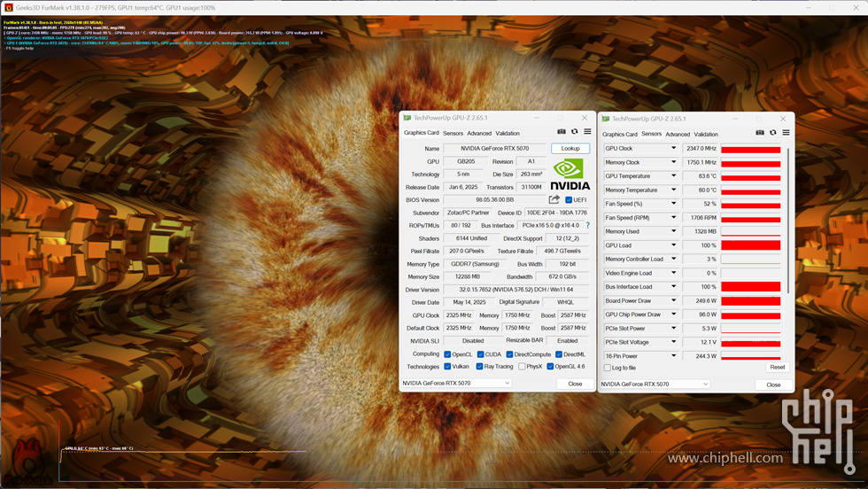Select Sensors tab in the left GPU-Z window
Viewport: 868px width, 489px height.
[x=453, y=134]
